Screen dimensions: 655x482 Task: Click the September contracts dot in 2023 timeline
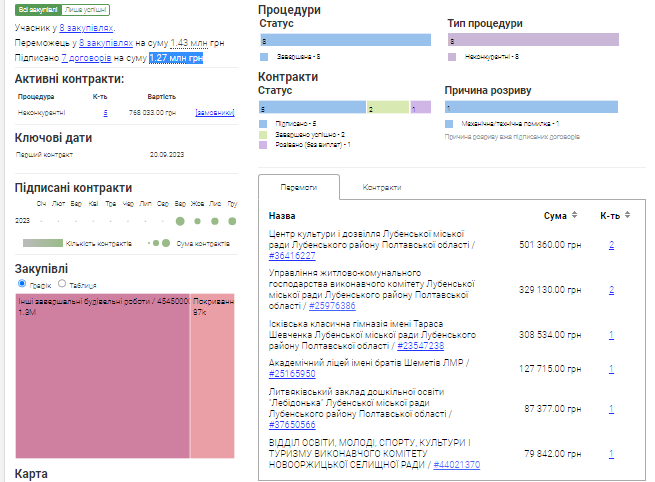pos(180,221)
